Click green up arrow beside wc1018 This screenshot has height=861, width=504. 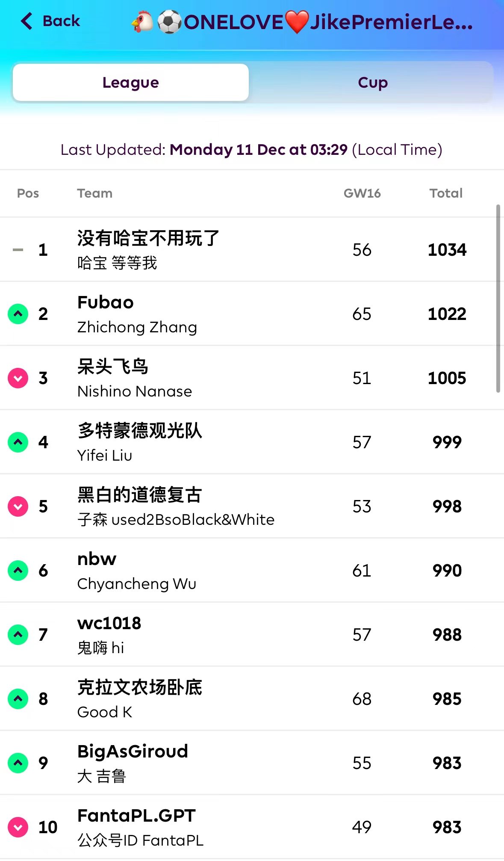click(18, 635)
